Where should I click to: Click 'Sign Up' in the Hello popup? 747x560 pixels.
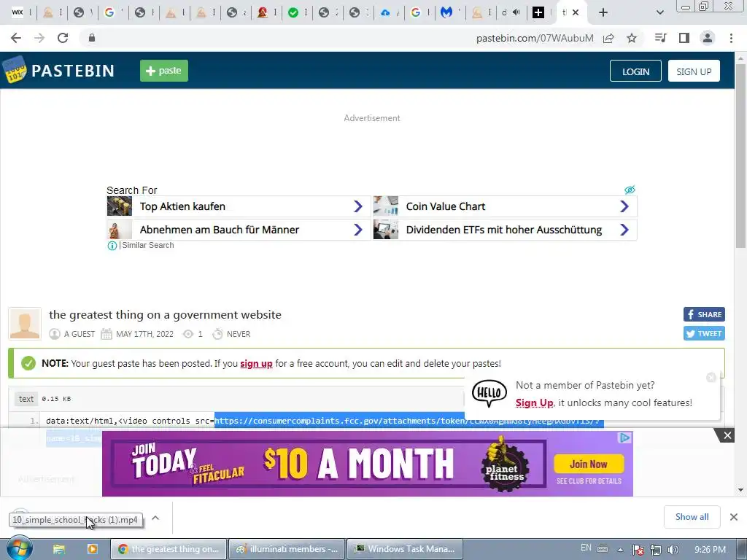click(x=534, y=402)
